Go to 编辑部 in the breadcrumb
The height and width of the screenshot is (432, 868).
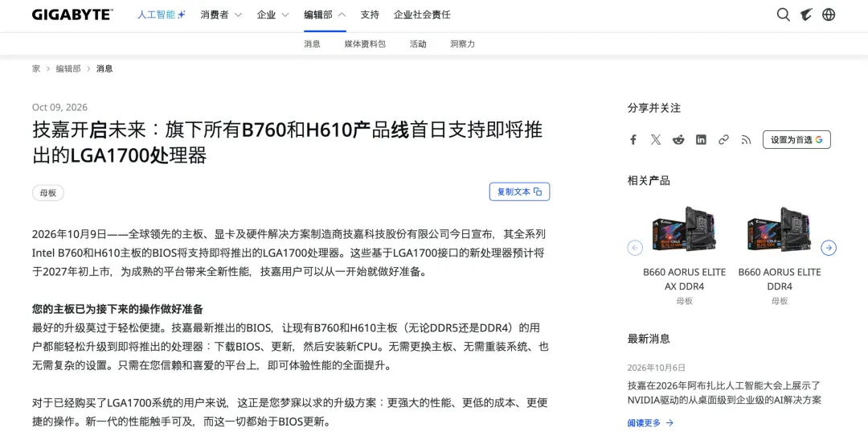68,68
